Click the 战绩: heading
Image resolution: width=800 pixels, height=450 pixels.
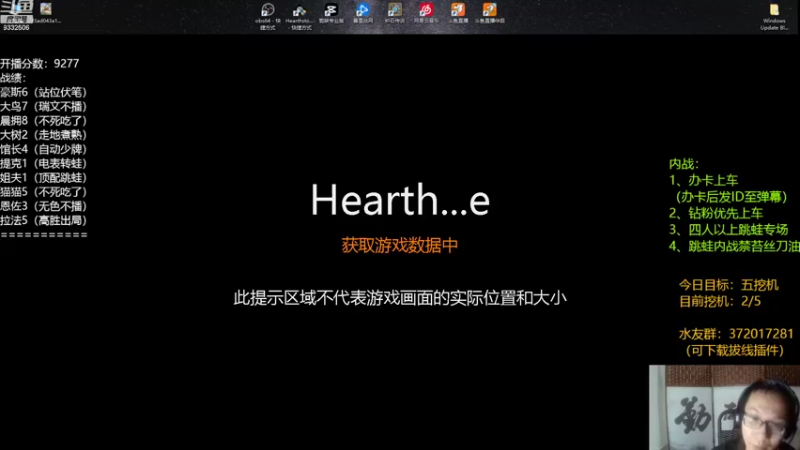13,78
